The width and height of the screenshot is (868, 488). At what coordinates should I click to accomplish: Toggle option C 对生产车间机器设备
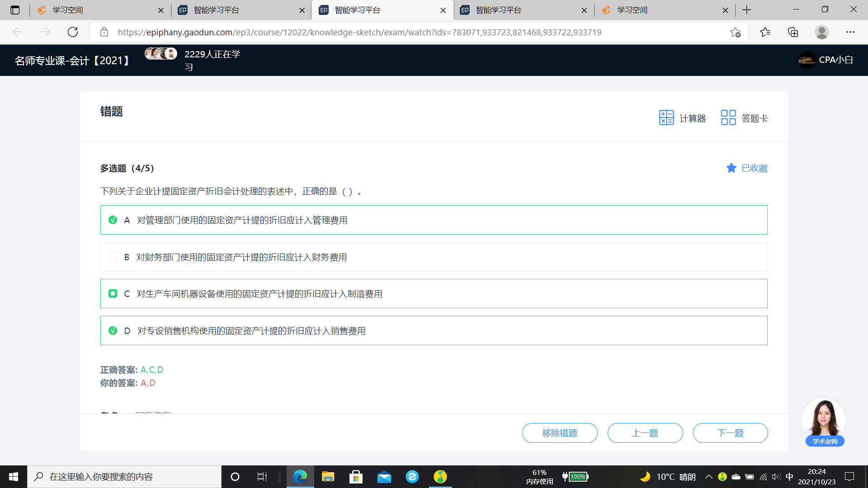(113, 294)
